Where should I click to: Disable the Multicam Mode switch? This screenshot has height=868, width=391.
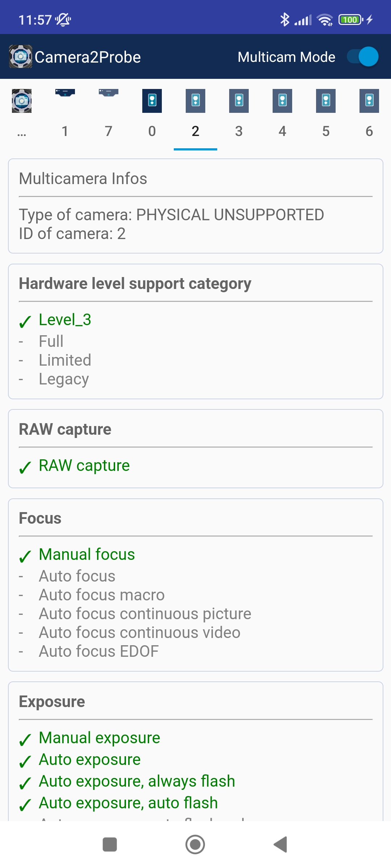click(363, 57)
